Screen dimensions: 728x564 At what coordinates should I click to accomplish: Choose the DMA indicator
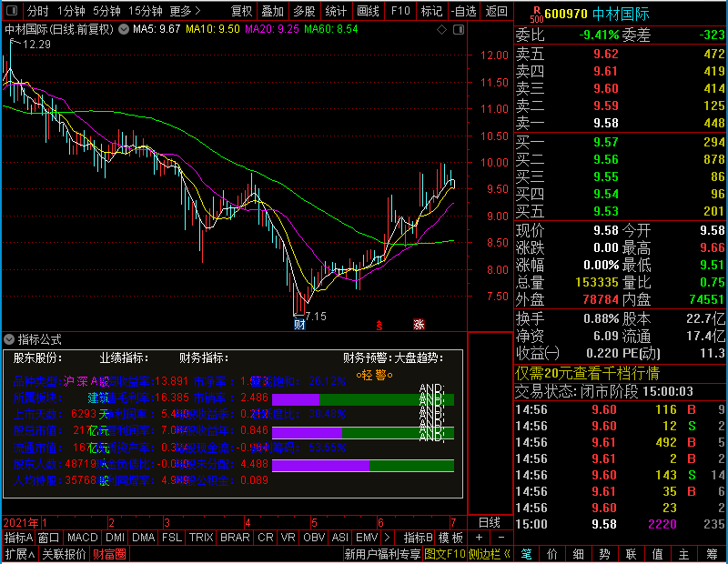pos(144,538)
